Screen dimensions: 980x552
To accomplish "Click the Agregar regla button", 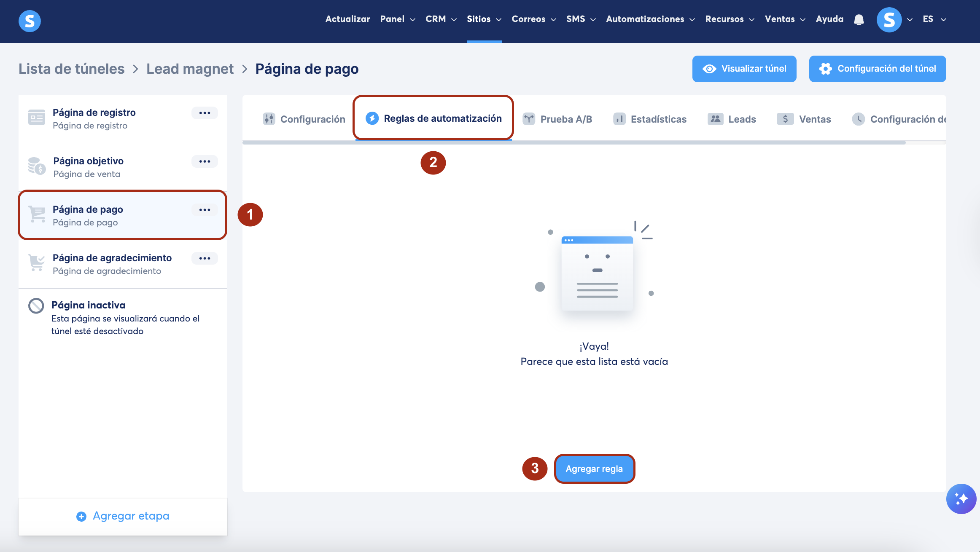I will click(x=594, y=469).
